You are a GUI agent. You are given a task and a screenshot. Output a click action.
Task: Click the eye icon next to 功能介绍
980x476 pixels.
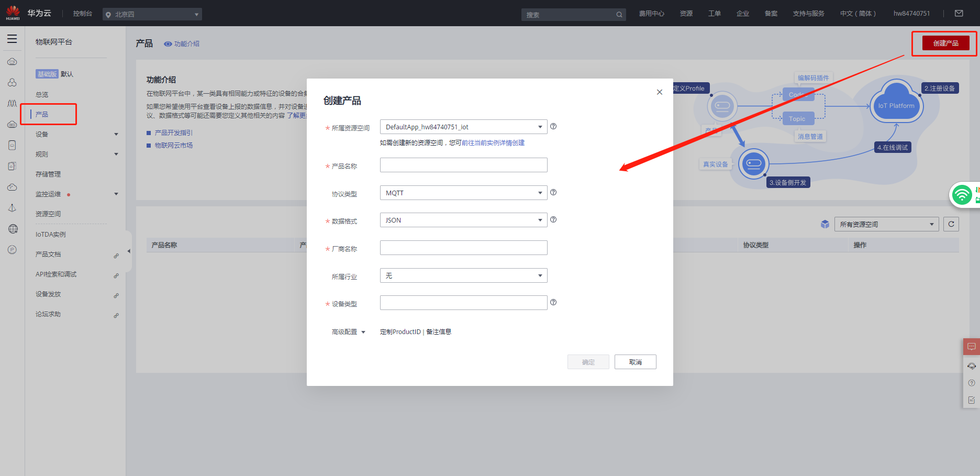[x=168, y=44]
